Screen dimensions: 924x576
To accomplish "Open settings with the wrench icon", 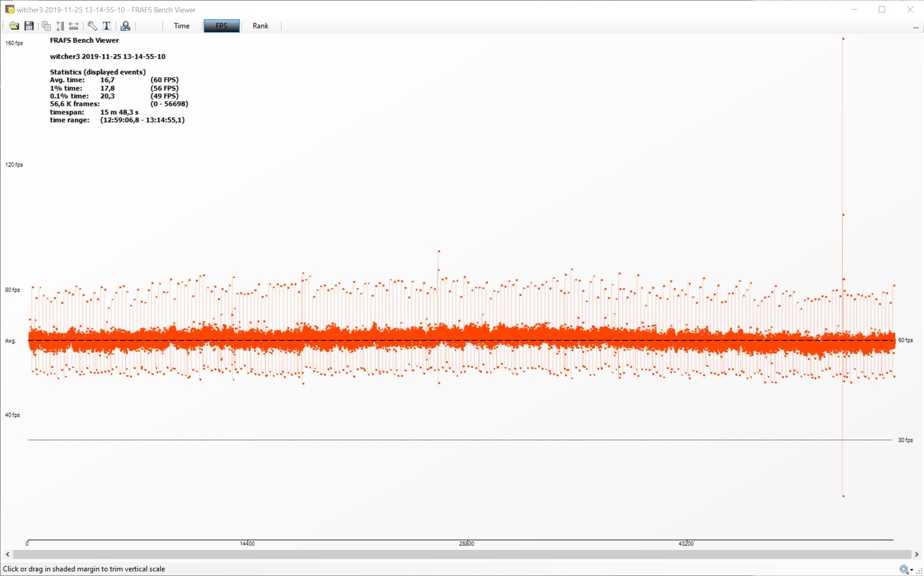I will (x=92, y=26).
